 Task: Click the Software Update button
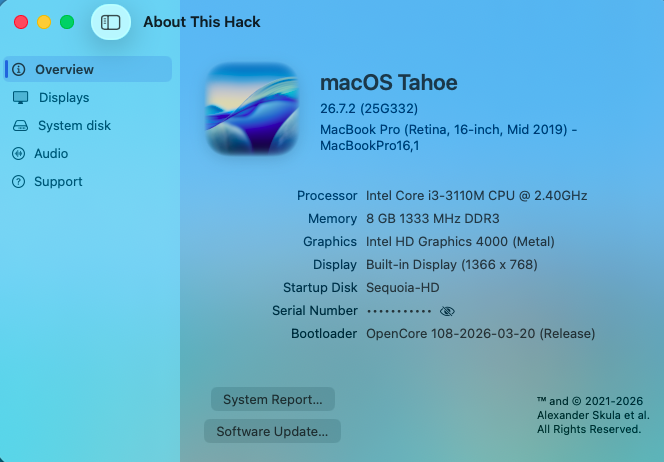(272, 431)
